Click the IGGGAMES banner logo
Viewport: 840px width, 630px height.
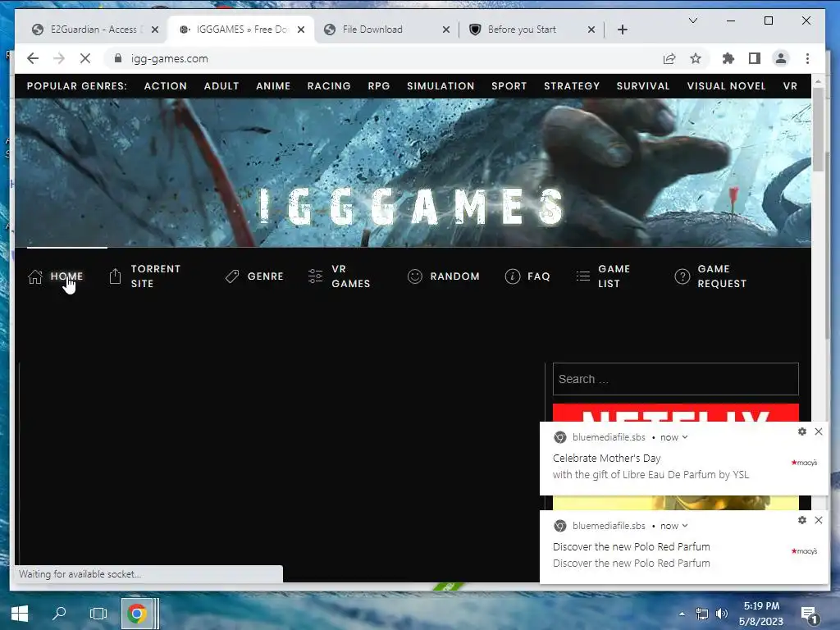tap(412, 206)
